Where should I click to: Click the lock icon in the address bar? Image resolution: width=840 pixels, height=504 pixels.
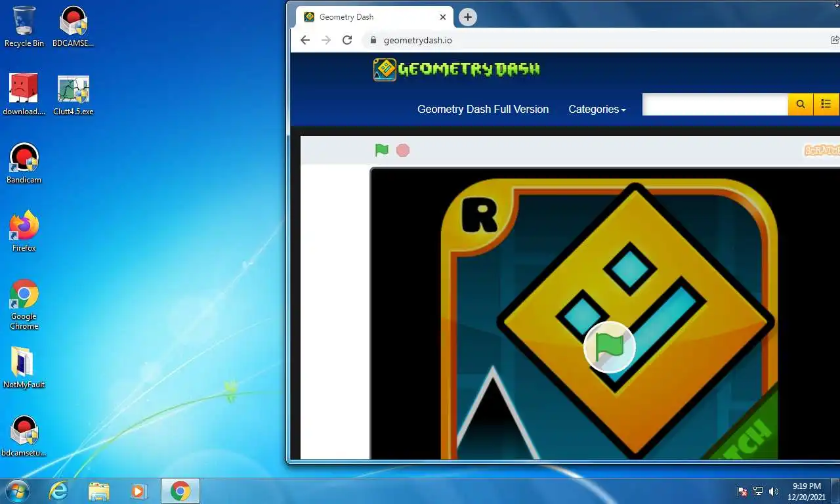[x=373, y=40]
